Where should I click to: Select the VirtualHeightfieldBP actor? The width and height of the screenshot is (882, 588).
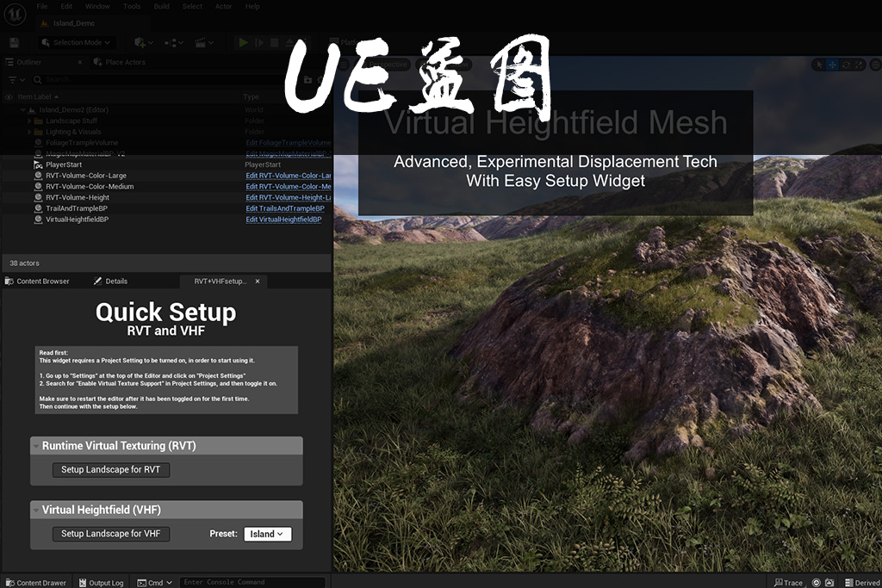(77, 220)
